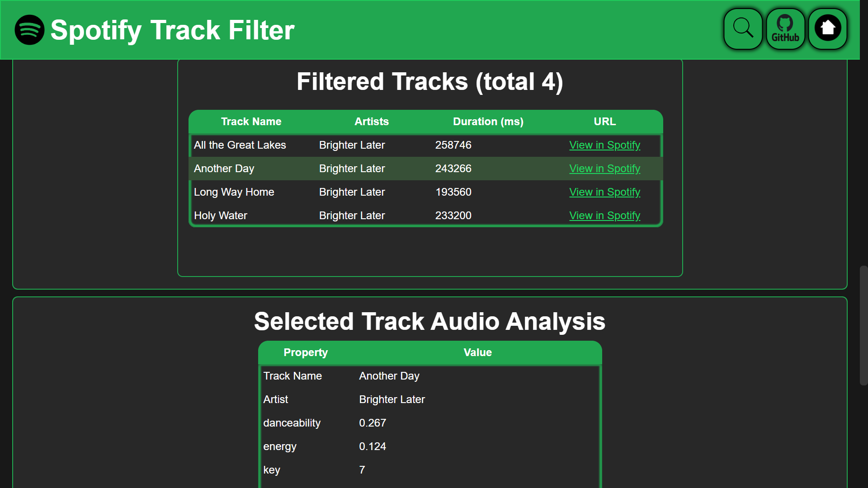The image size is (868, 488).
Task: Click the Property column header
Action: (306, 352)
